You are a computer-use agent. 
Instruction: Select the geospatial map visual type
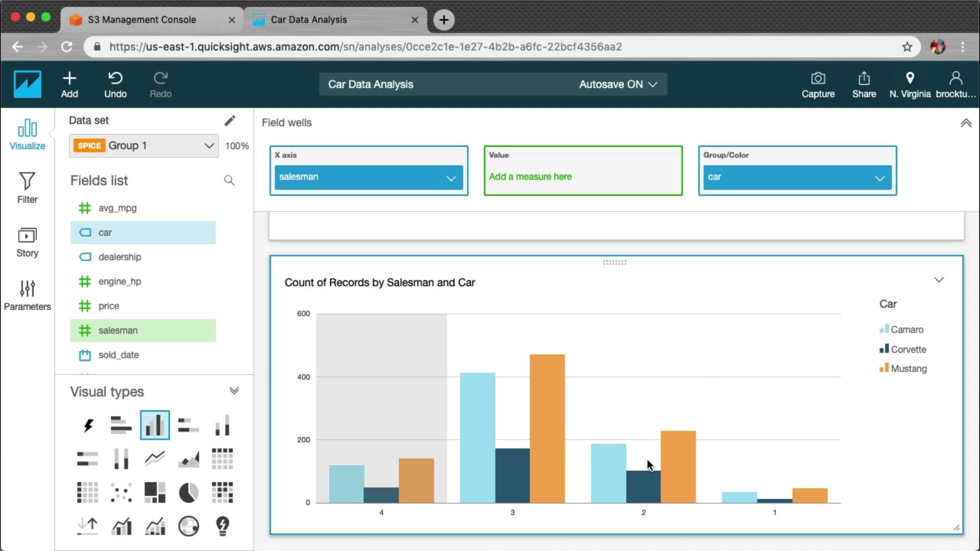point(188,526)
